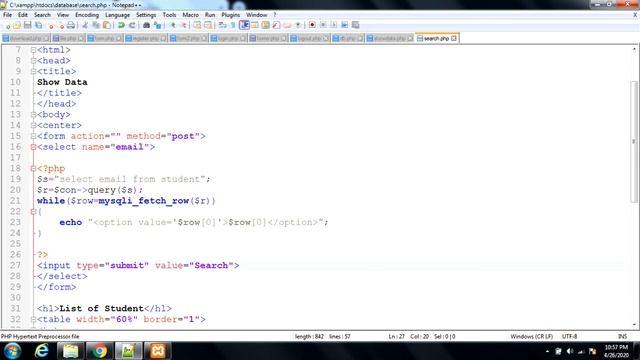Click Close All documents toolbar icon
This screenshot has height=360, width=640.
[x=61, y=25]
